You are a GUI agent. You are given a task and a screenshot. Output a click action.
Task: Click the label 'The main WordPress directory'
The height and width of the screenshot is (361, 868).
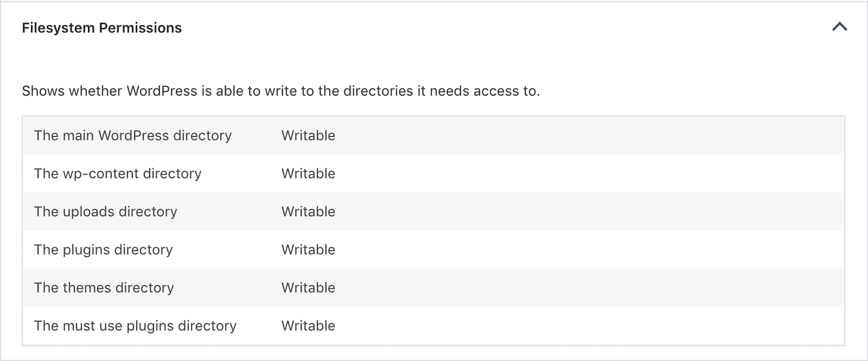(x=133, y=136)
